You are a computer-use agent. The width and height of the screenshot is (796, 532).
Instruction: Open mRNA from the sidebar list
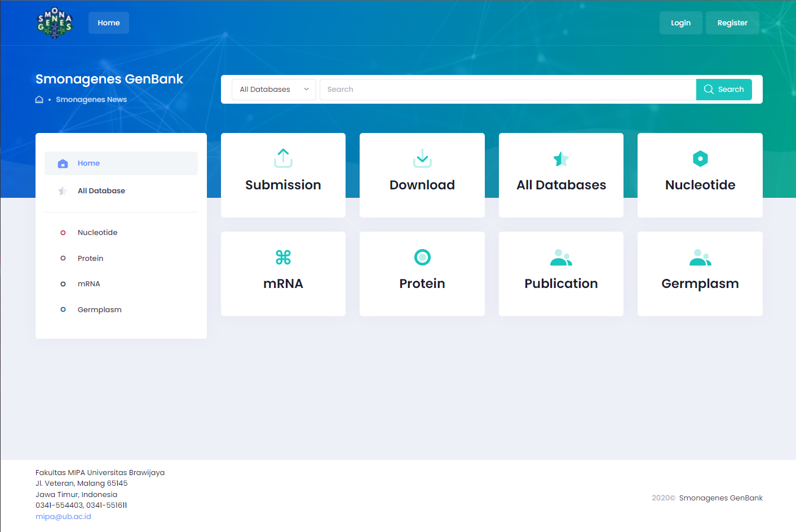click(89, 284)
